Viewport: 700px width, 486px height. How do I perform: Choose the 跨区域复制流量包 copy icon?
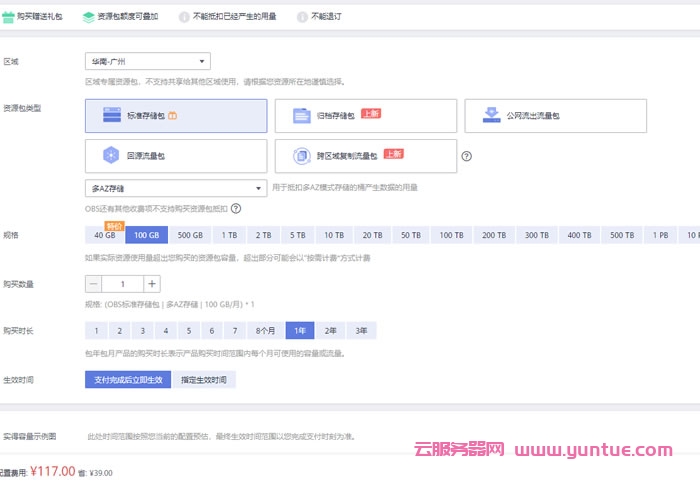300,156
